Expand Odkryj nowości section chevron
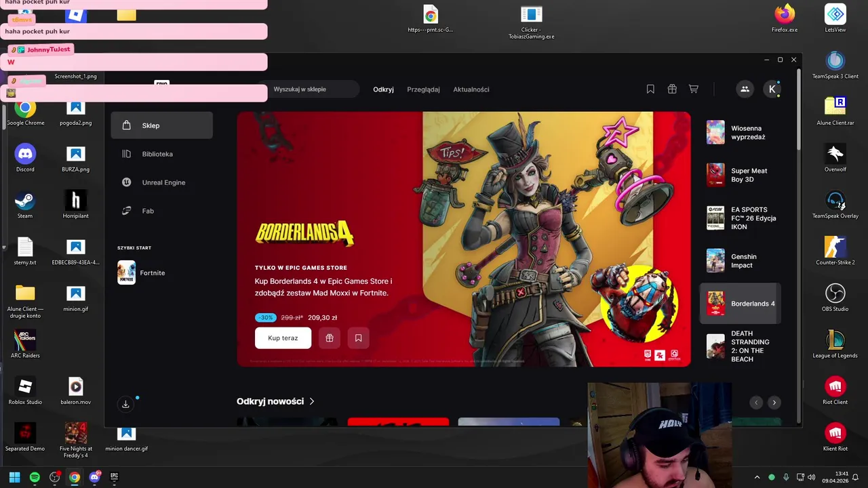The image size is (868, 488). click(x=312, y=401)
